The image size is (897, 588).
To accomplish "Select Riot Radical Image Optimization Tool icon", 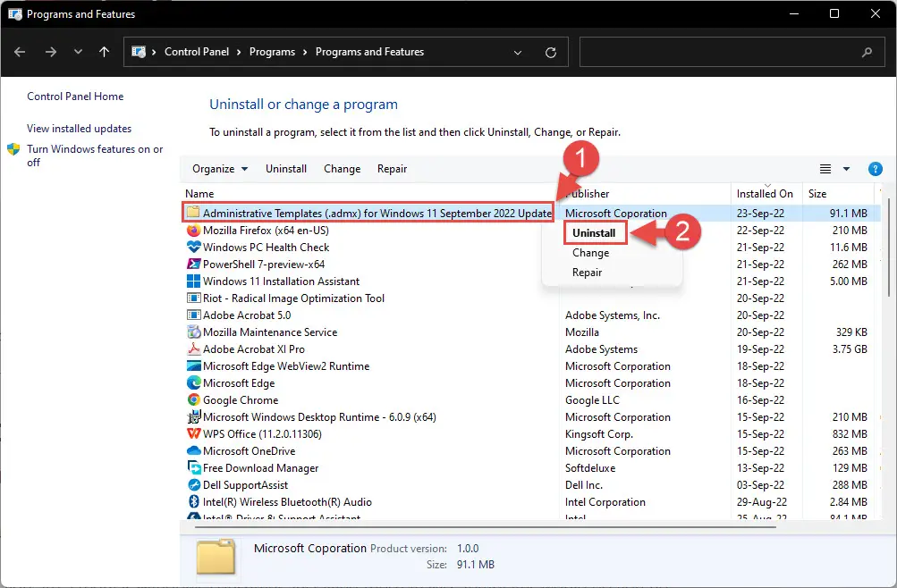I will tap(193, 298).
